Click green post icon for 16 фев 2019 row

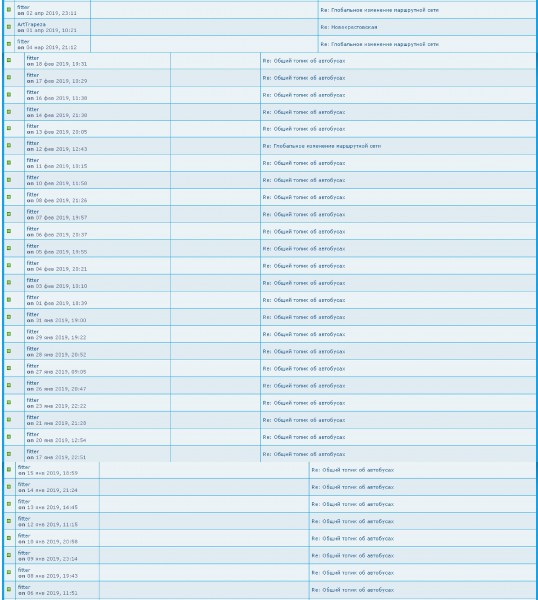coord(9,95)
